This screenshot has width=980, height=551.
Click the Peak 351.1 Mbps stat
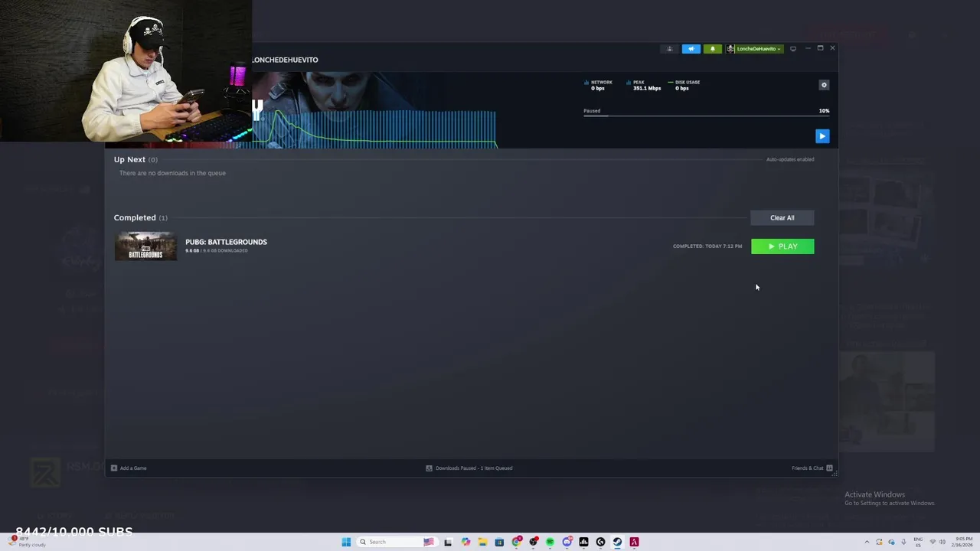point(643,85)
